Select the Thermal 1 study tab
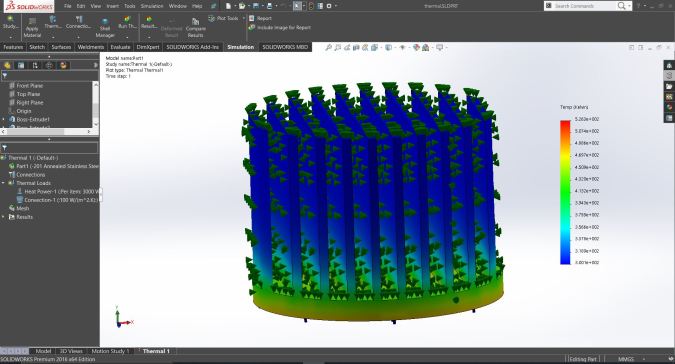The width and height of the screenshot is (675, 364). (x=156, y=351)
